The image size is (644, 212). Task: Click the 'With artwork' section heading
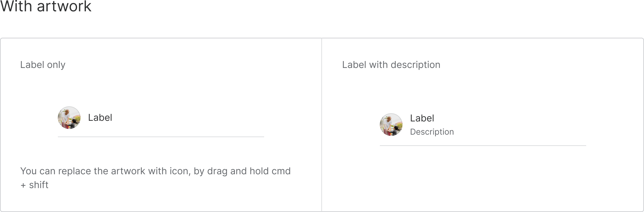click(46, 6)
